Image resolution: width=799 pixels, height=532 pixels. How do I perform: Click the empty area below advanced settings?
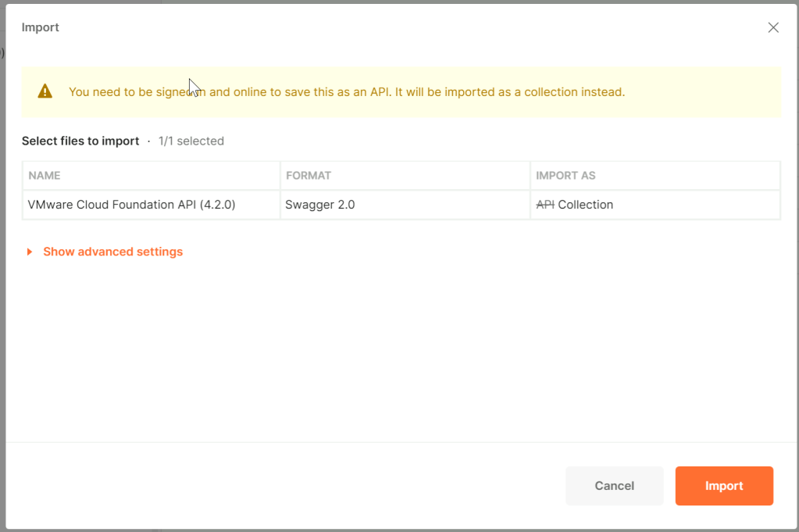391,352
